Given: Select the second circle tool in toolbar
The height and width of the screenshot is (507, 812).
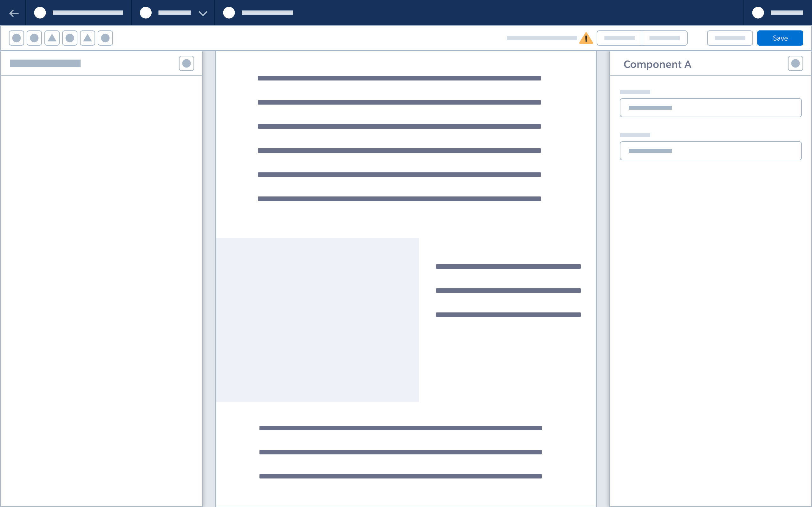Looking at the screenshot, I should (x=34, y=38).
